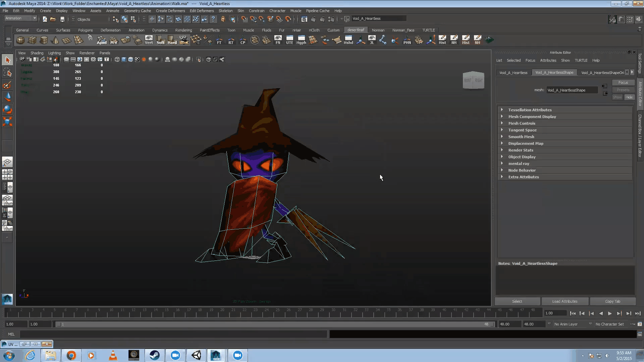Switch to the Void_A_HeartlessShape tab
The image size is (644, 362).
pos(554,72)
